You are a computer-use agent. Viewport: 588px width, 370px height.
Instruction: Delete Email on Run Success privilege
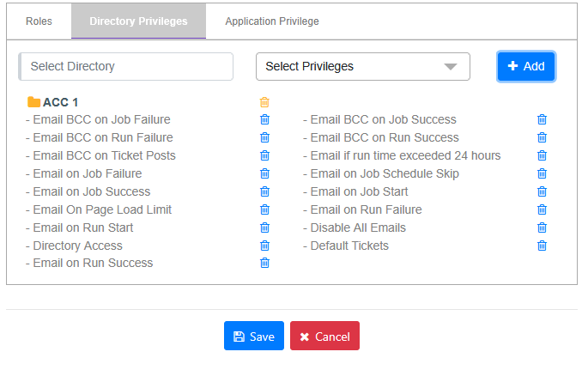click(264, 264)
